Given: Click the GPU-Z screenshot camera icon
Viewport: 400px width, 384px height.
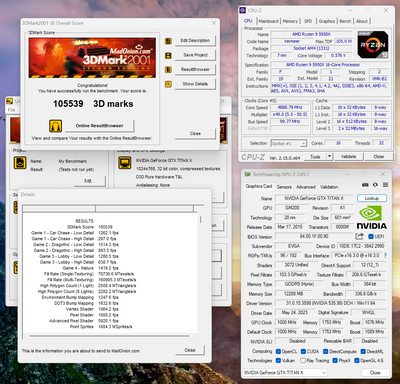Looking at the screenshot, I should [365, 185].
